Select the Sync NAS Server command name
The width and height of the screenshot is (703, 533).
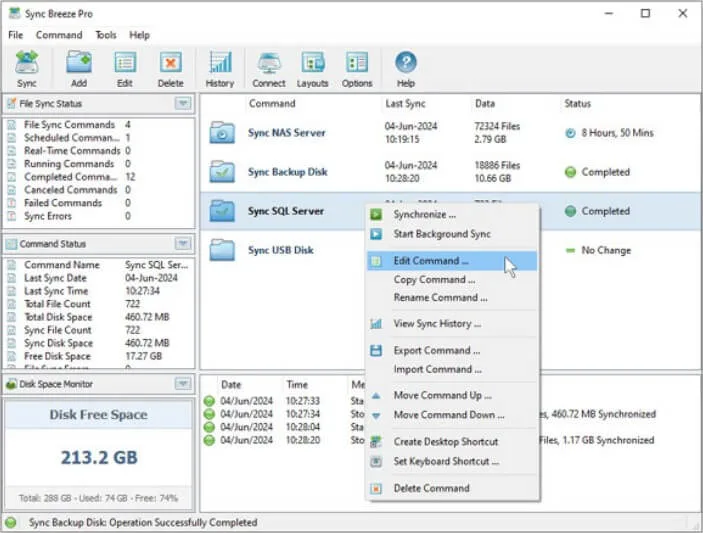click(x=286, y=133)
